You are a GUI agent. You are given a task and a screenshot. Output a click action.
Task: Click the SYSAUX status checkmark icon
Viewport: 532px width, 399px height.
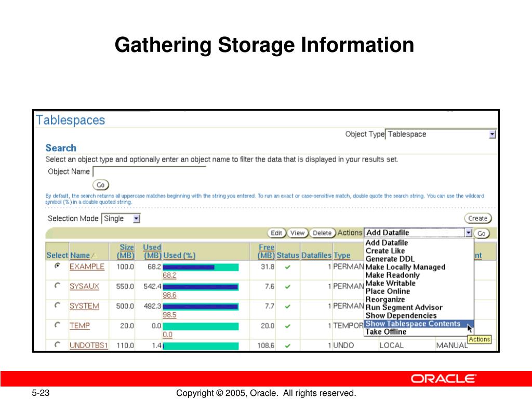click(288, 287)
